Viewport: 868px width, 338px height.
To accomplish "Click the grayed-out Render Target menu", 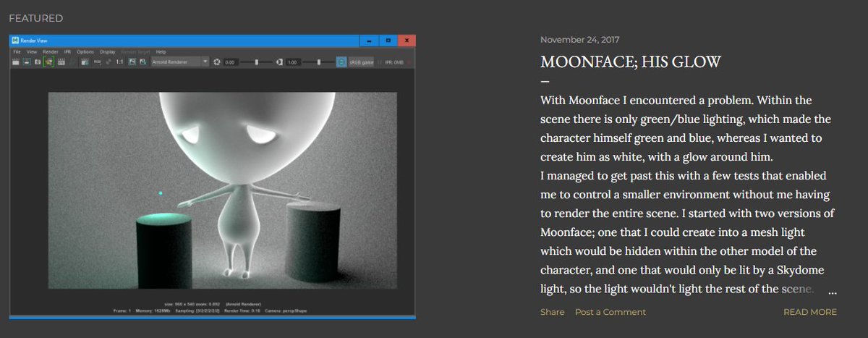I will 135,52.
